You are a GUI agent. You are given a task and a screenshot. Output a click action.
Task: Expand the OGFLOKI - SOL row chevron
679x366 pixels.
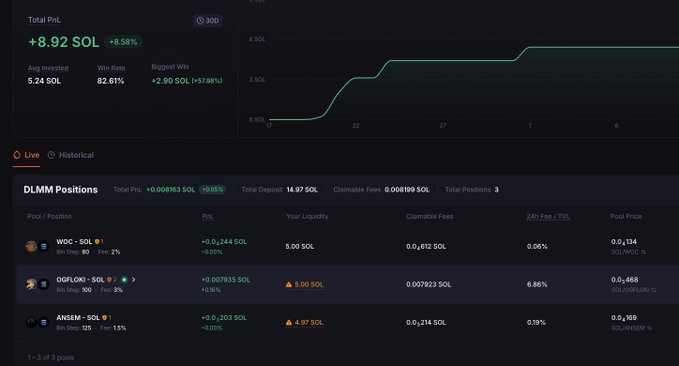coord(133,280)
